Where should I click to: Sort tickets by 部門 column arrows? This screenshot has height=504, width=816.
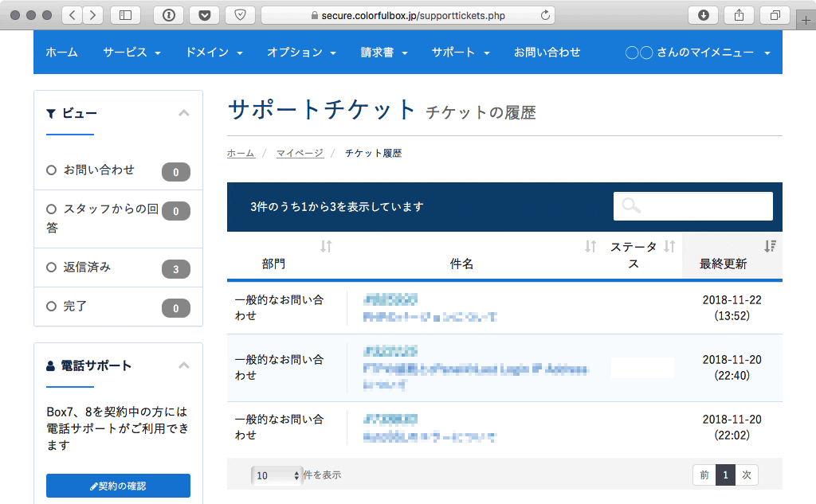[326, 246]
